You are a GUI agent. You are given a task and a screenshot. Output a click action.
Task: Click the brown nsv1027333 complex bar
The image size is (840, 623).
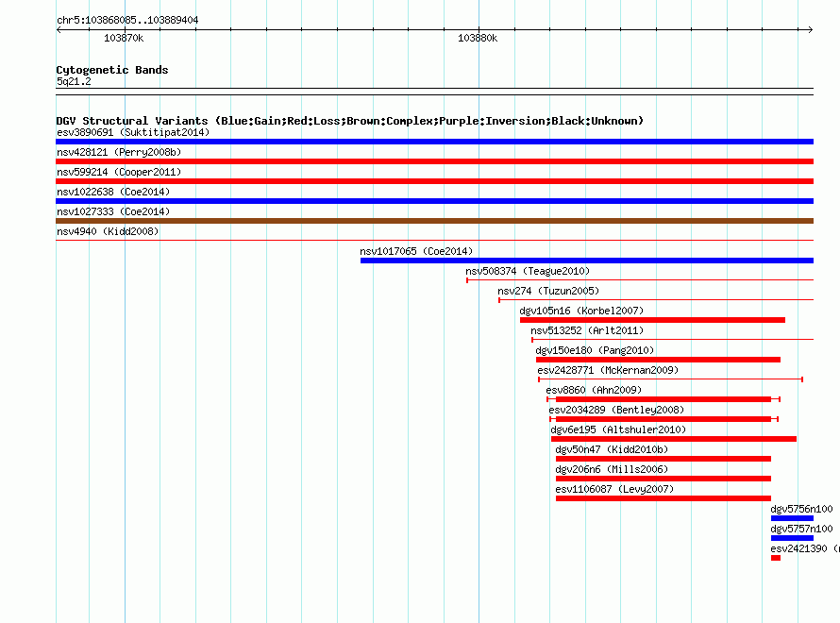[x=434, y=221]
